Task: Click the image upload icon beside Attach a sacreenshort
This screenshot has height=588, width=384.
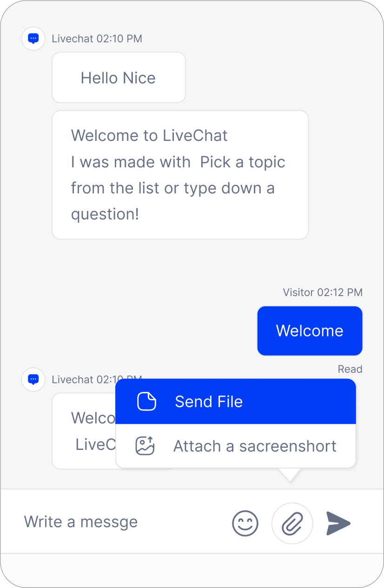Action: click(x=145, y=446)
